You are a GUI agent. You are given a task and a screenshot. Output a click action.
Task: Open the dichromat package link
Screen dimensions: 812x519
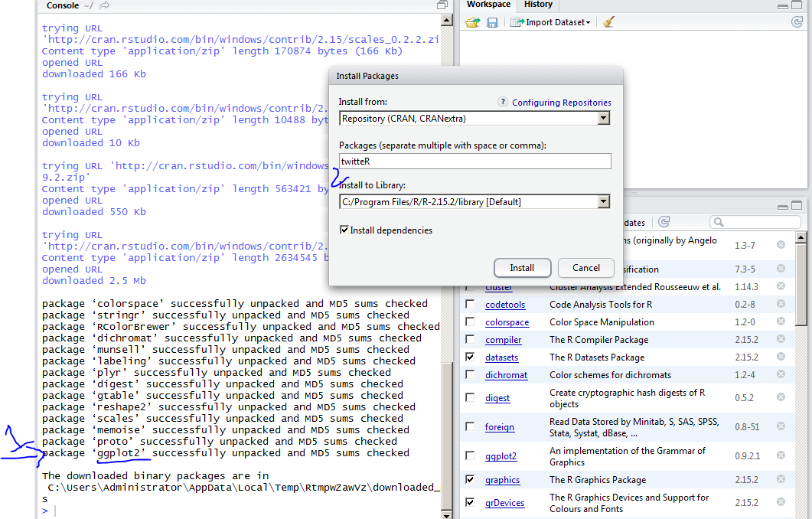(x=507, y=375)
